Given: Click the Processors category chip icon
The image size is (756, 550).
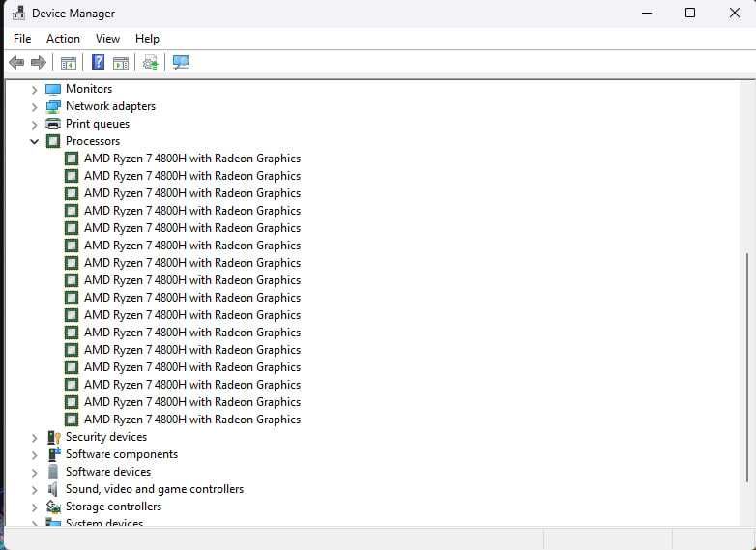Looking at the screenshot, I should (x=53, y=141).
